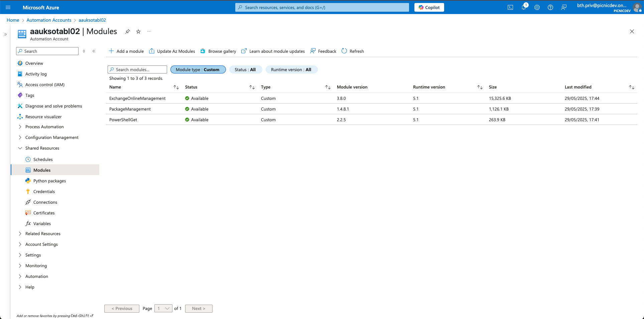Open notifications bell icon

point(524,7)
